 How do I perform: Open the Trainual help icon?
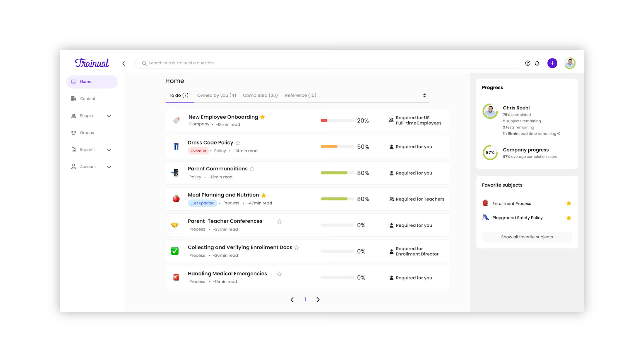click(527, 63)
